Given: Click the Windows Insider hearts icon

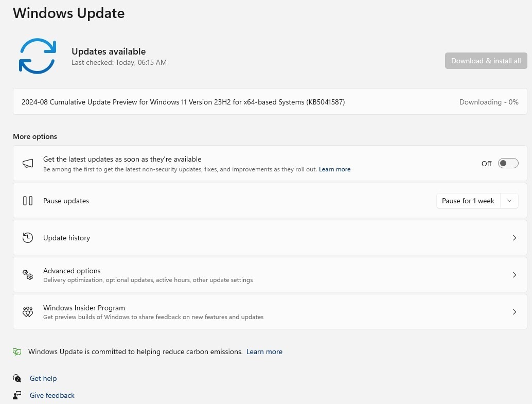Looking at the screenshot, I should coord(28,312).
